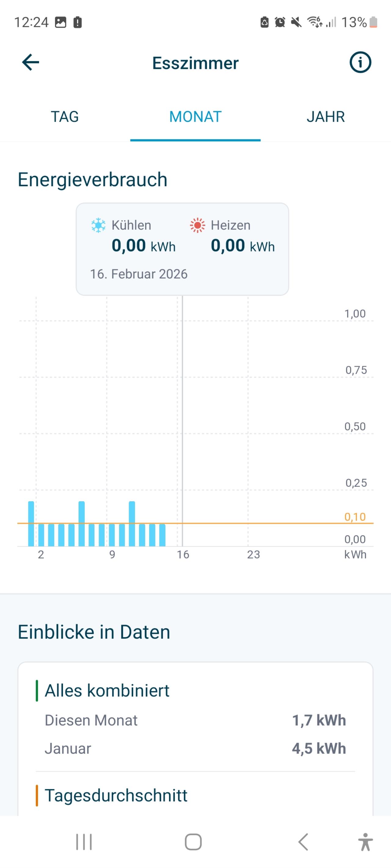Image resolution: width=391 pixels, height=868 pixels.
Task: Switch to the JAHR tab
Action: coord(326,117)
